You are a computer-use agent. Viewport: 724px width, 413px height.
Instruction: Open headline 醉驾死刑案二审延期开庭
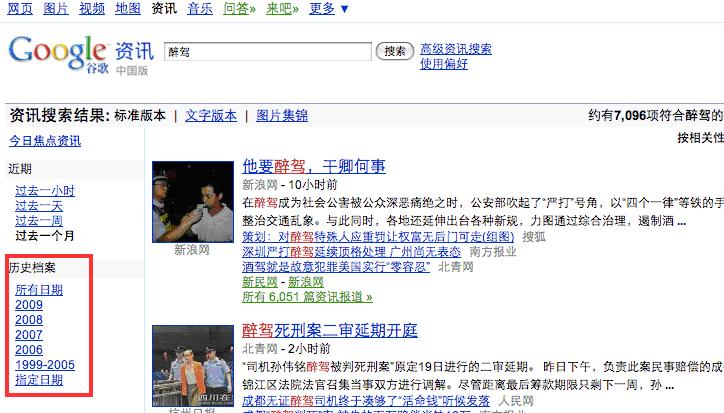pyautogui.click(x=330, y=331)
